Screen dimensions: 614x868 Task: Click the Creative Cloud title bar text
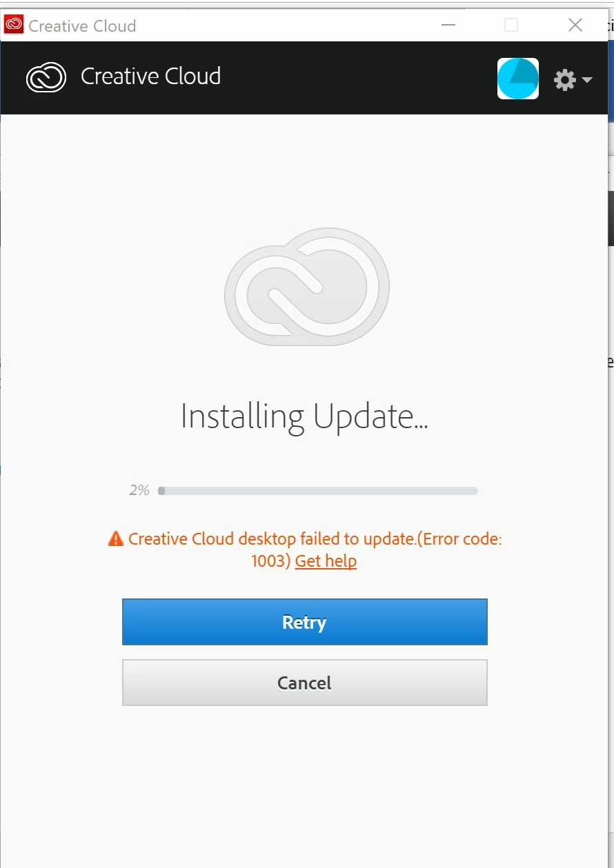coord(82,26)
